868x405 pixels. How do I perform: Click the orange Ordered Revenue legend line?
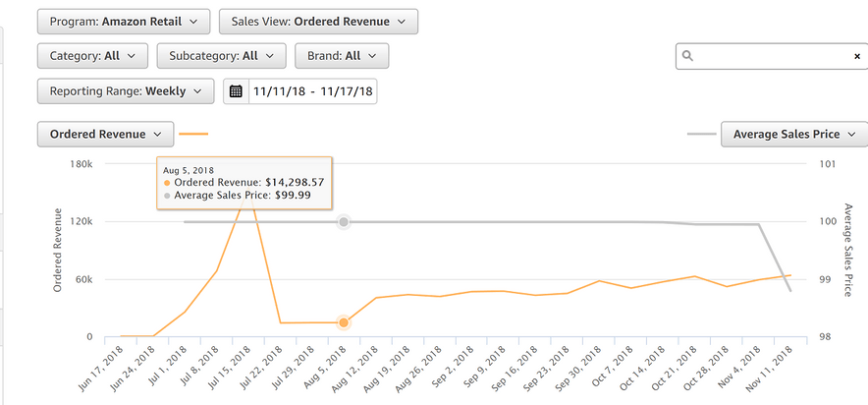coord(194,134)
